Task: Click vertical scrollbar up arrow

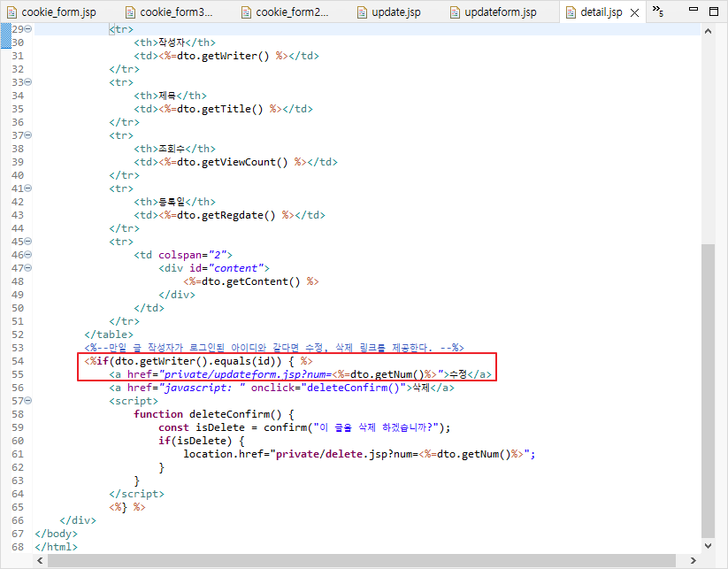Action: pos(708,32)
